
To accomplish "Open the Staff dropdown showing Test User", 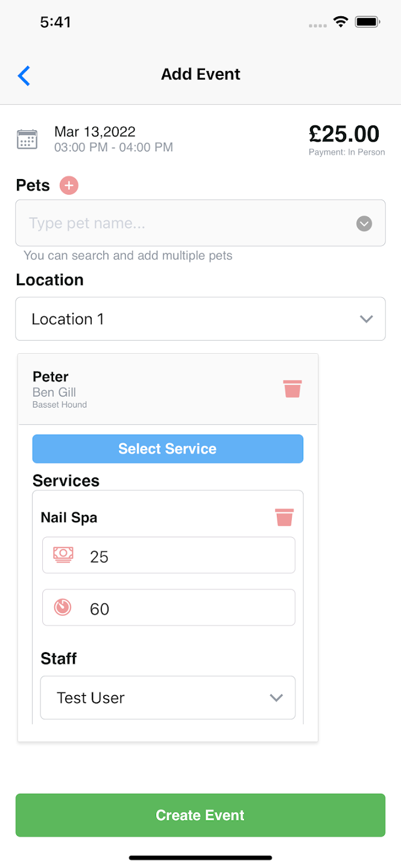I will [276, 697].
